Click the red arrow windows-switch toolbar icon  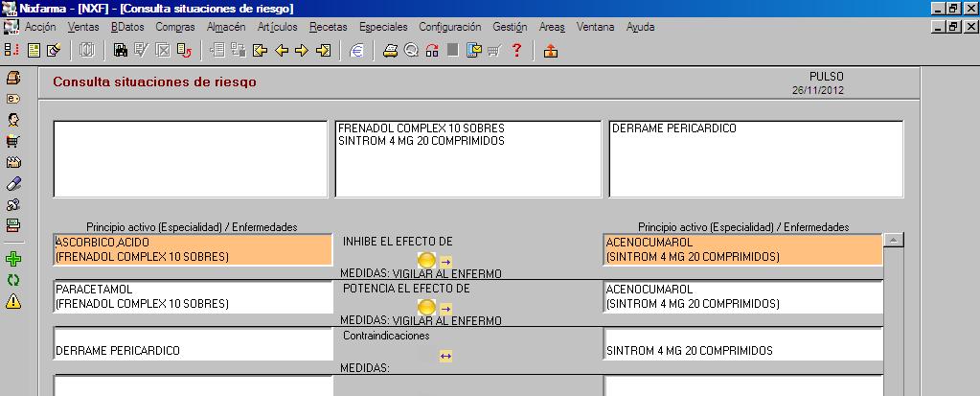pyautogui.click(x=432, y=50)
